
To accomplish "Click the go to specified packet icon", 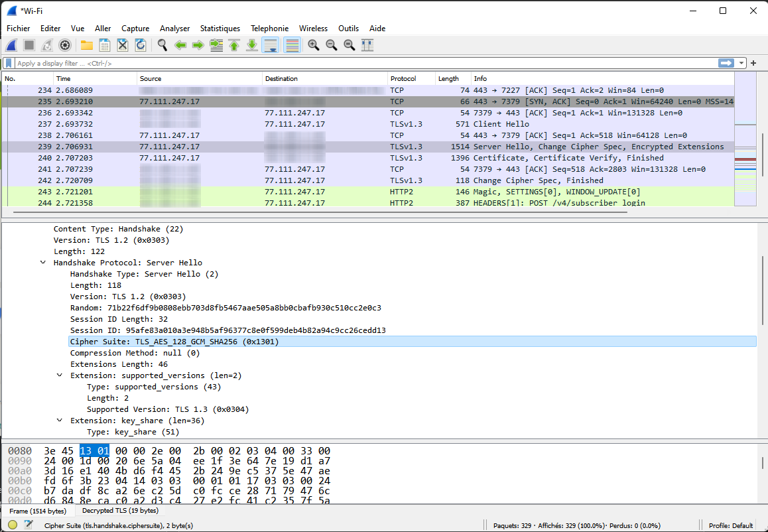I will 216,46.
